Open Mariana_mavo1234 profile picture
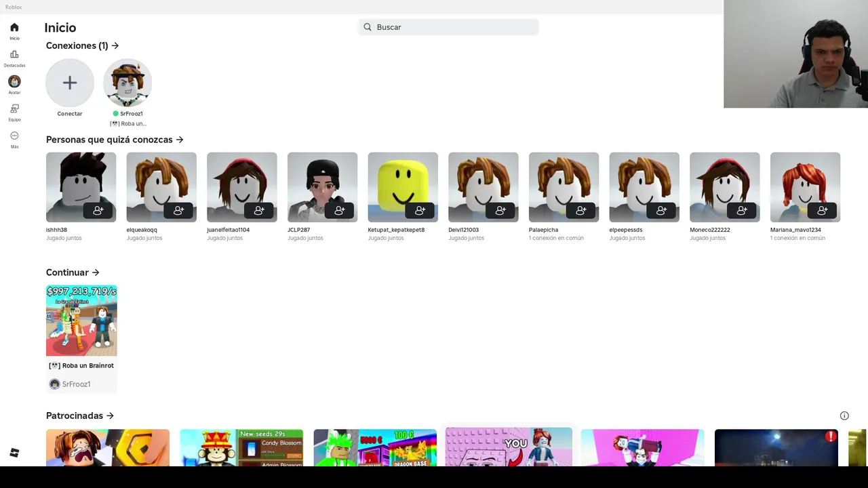 click(x=805, y=187)
